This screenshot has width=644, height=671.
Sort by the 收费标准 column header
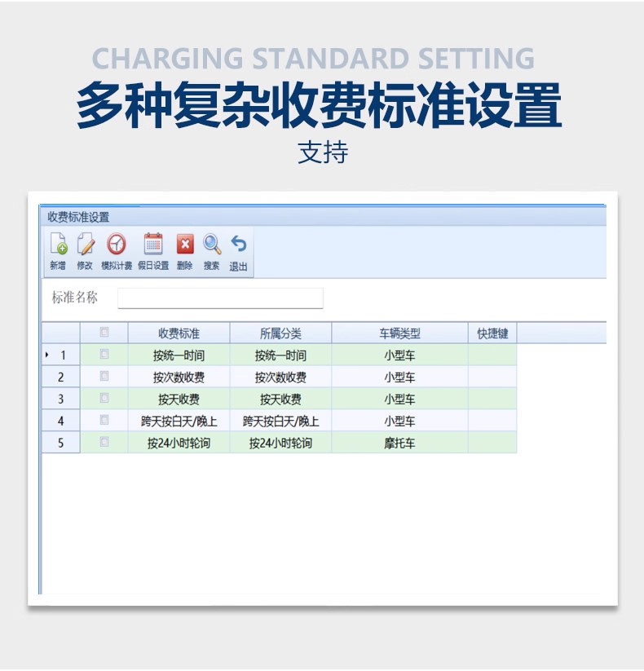[179, 333]
